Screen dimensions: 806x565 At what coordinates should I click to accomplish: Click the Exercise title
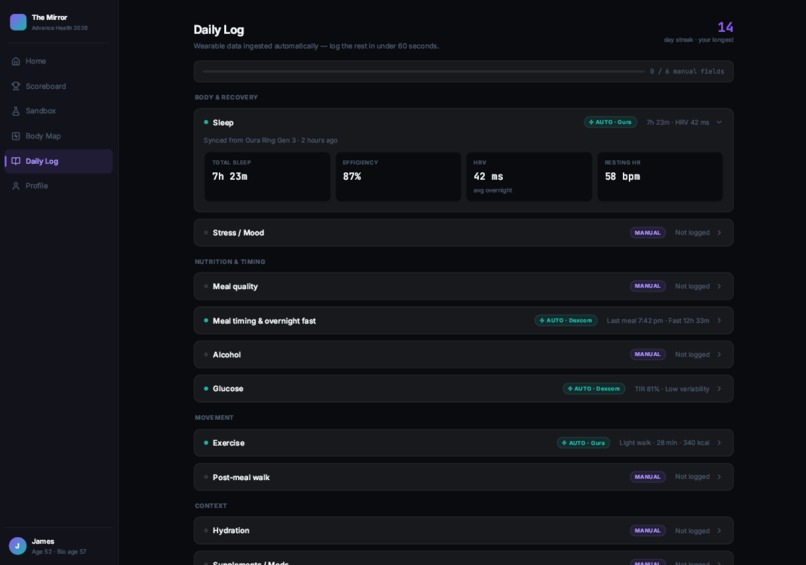(x=228, y=443)
